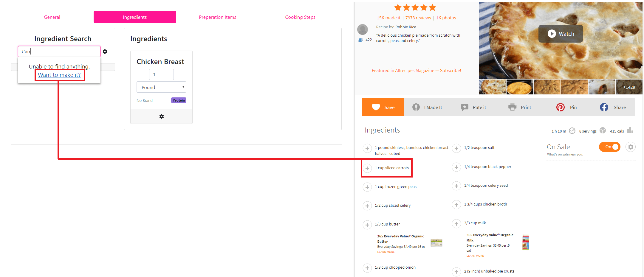
Task: Click the gear icon beside ingredient search
Action: pos(105,52)
